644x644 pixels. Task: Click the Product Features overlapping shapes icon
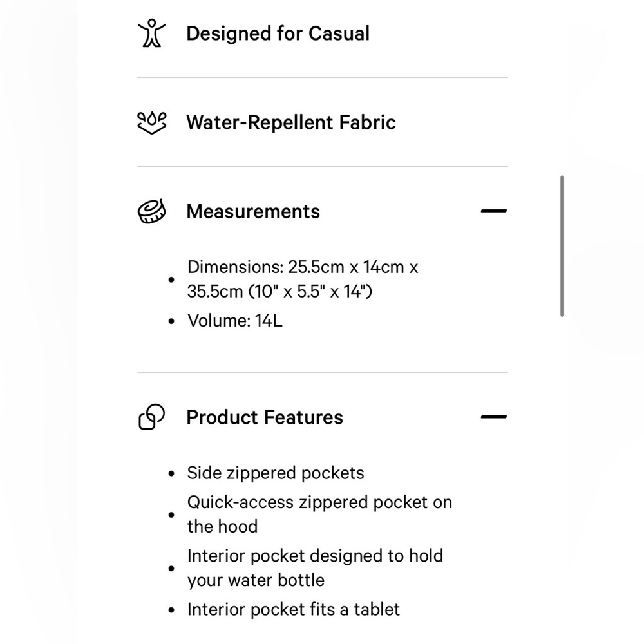tap(151, 417)
